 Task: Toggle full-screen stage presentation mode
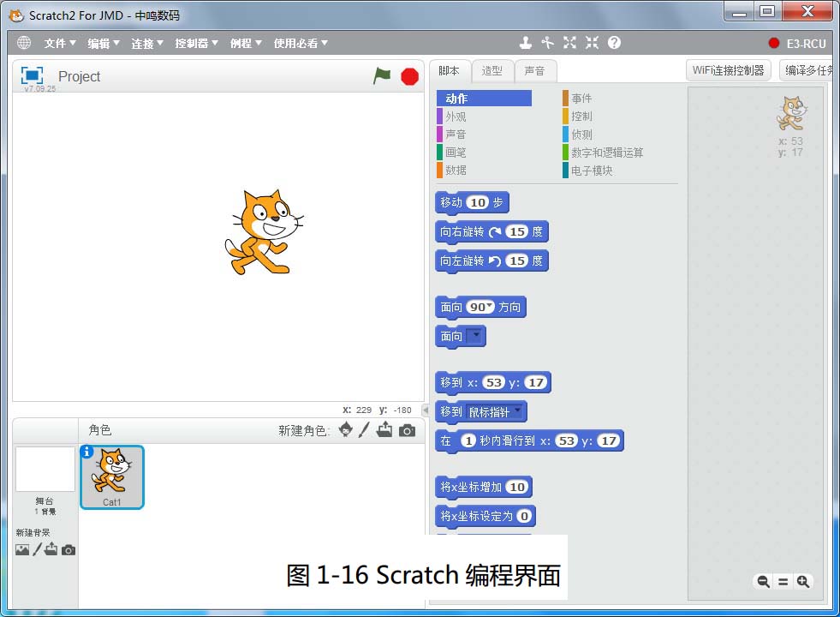(32, 75)
